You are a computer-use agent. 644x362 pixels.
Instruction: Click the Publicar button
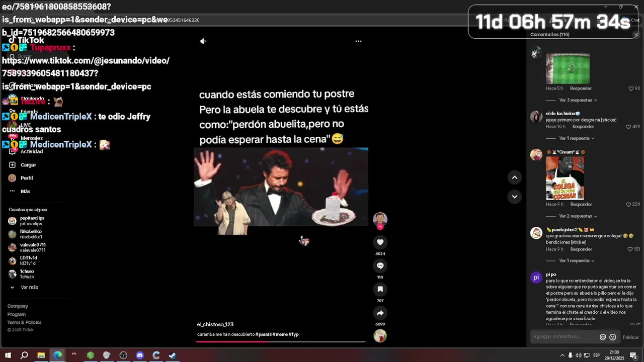pyautogui.click(x=631, y=337)
